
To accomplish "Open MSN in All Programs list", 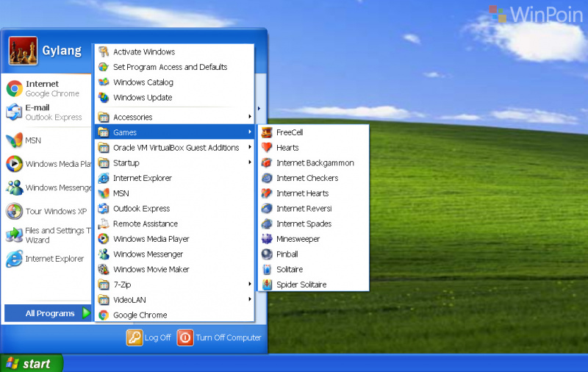I will [174, 193].
